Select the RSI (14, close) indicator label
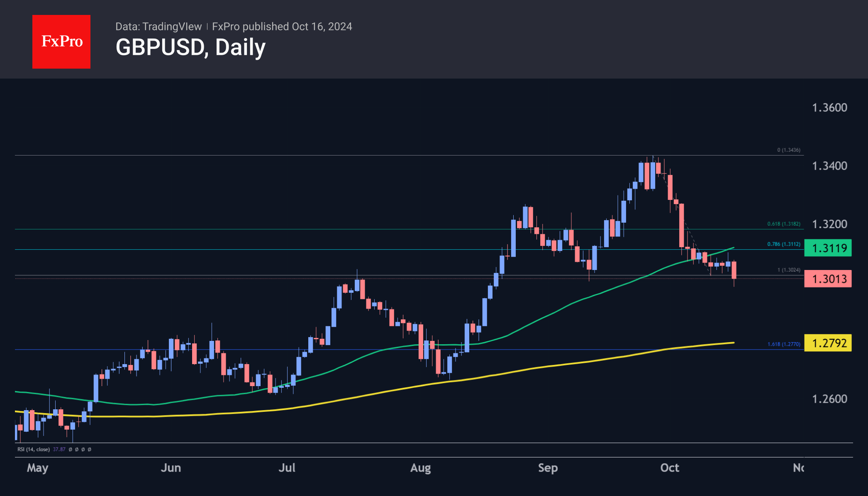 point(34,449)
